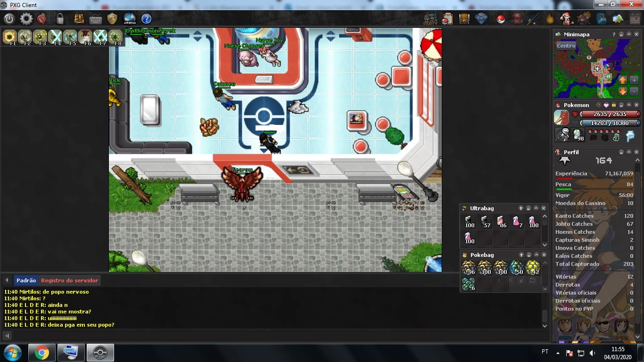Go up a floor on minimap

point(623,81)
